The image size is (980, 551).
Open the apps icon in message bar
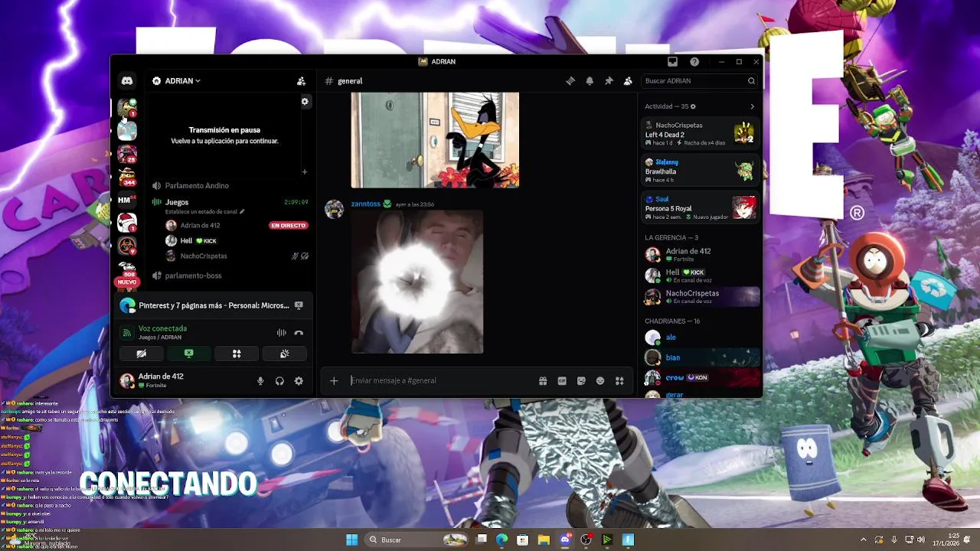[x=619, y=380]
